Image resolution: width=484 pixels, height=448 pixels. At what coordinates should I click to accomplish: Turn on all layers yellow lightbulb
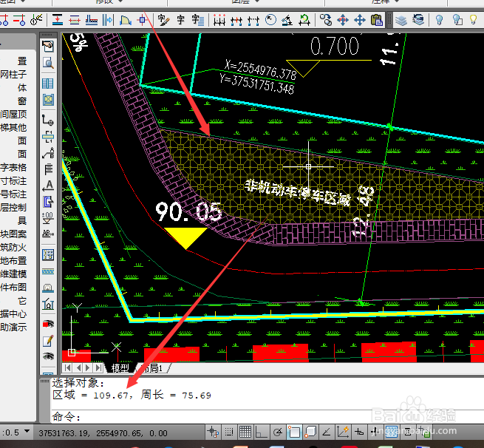pos(473,20)
